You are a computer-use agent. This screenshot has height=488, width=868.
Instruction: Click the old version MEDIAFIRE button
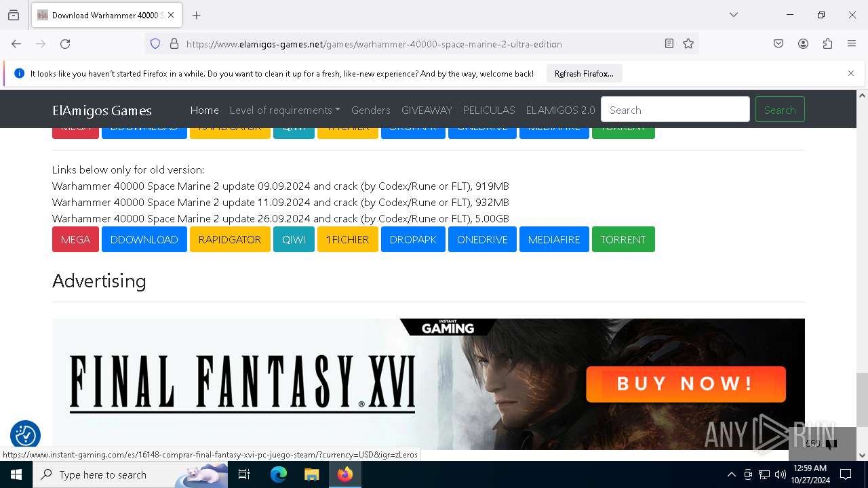[x=554, y=239]
